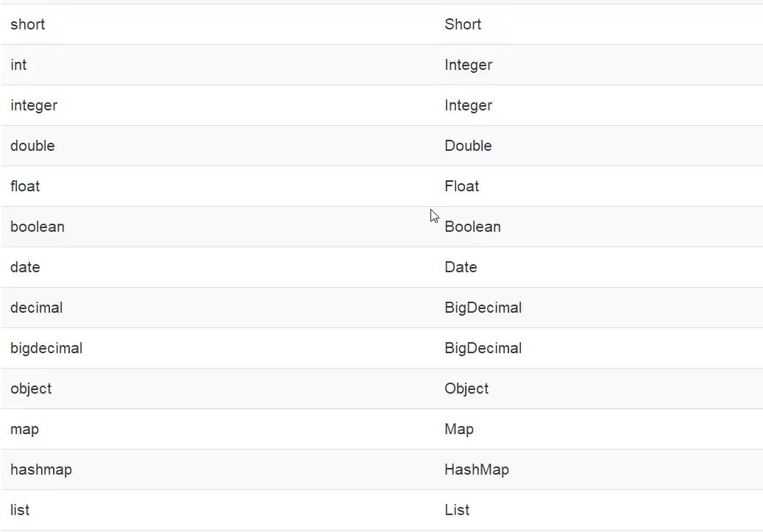Click the lowercase 'bigdecimal' alias cell
This screenshot has width=763, height=532.
click(x=46, y=348)
